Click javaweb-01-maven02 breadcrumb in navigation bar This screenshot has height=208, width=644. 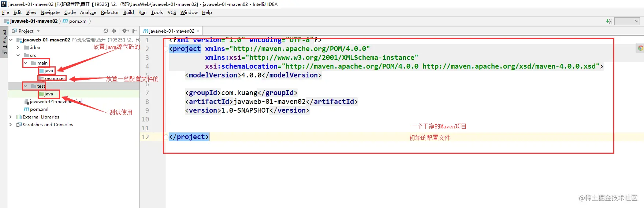pos(31,21)
